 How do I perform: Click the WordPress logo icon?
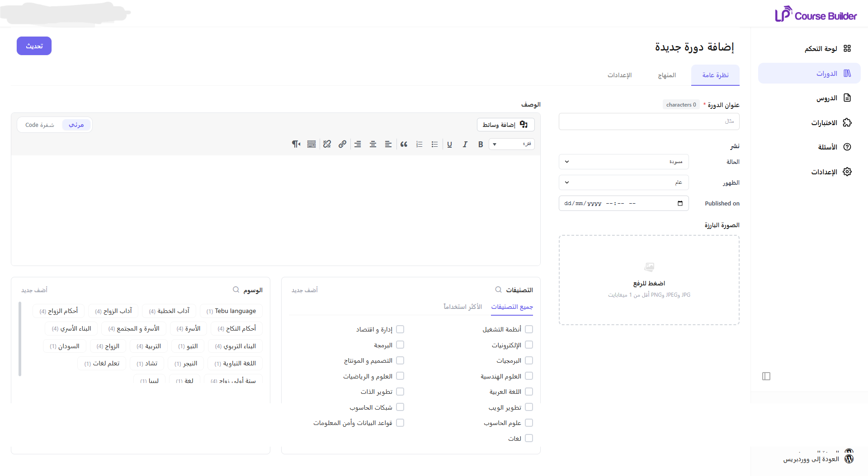[849, 459]
